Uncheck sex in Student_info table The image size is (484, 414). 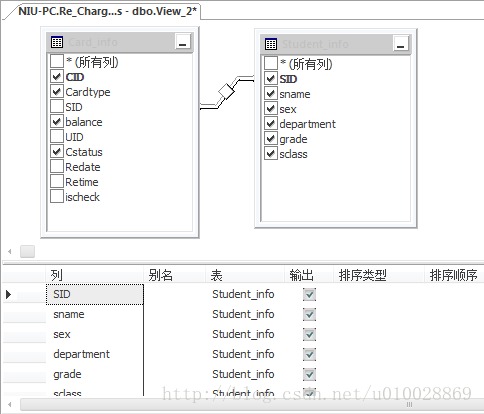point(271,109)
